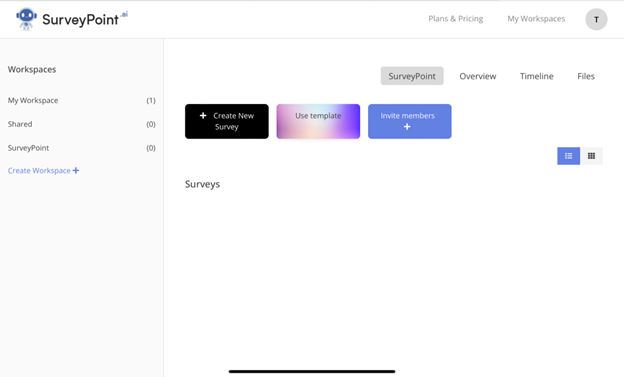Screen dimensions: 624x377
Task: Click the Use template gradient button
Action: [x=318, y=121]
